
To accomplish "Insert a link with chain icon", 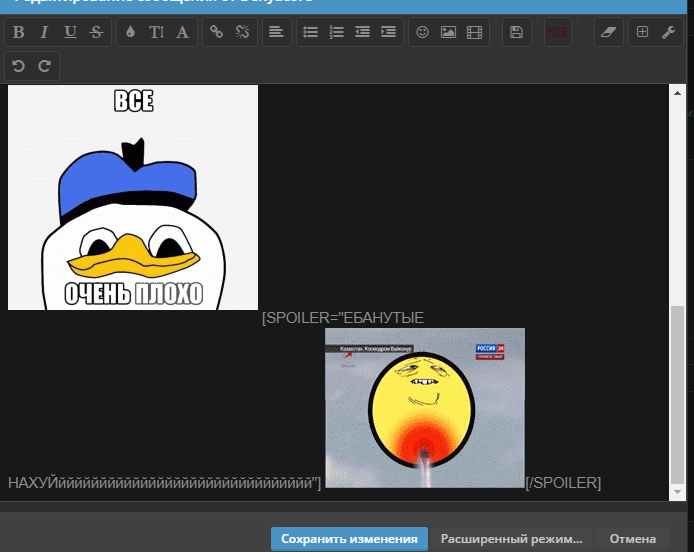I will [x=216, y=32].
